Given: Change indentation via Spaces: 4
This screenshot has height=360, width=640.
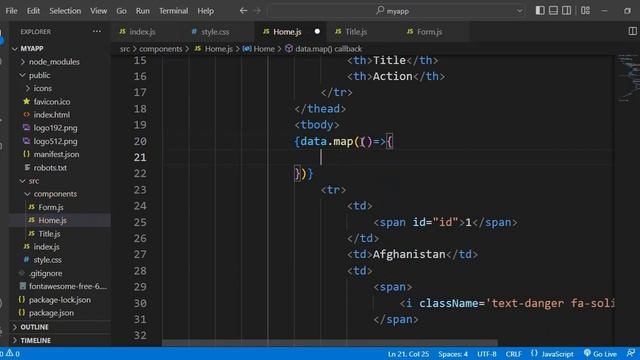Looking at the screenshot, I should [x=453, y=354].
